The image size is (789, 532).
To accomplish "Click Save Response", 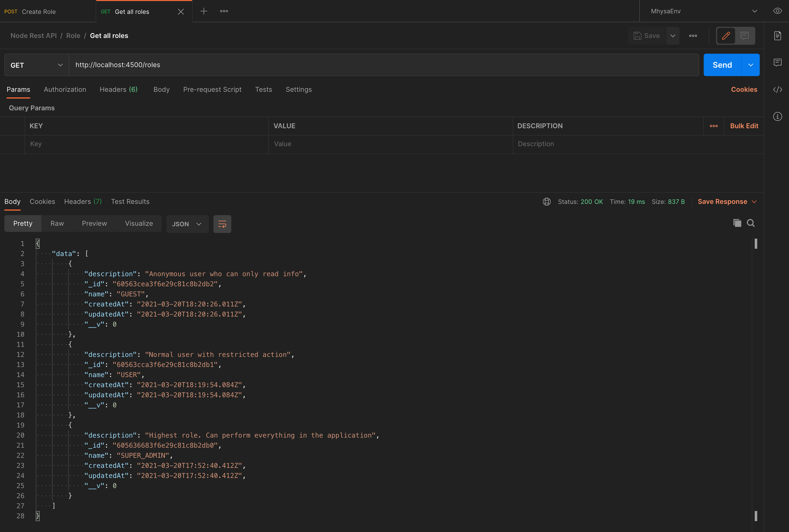I will pos(722,202).
